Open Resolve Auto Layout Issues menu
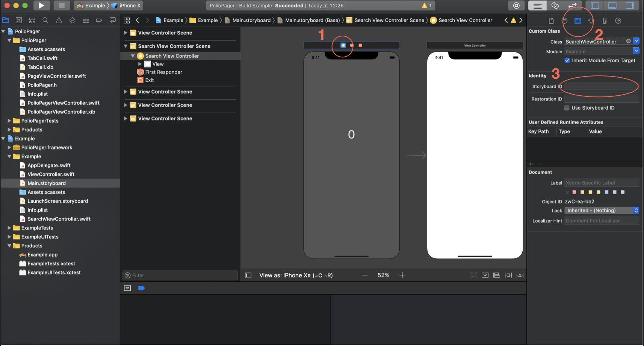Viewport: 644px width, 346px height. [x=520, y=275]
